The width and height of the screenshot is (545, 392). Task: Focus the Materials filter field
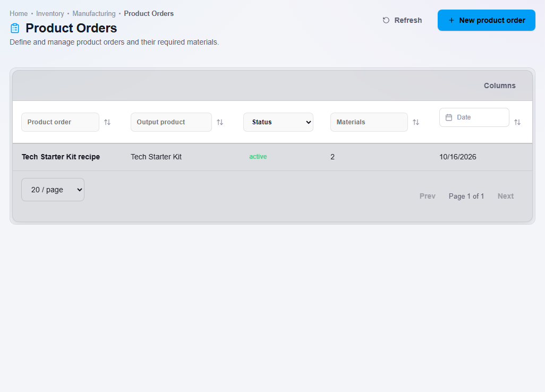coord(369,122)
